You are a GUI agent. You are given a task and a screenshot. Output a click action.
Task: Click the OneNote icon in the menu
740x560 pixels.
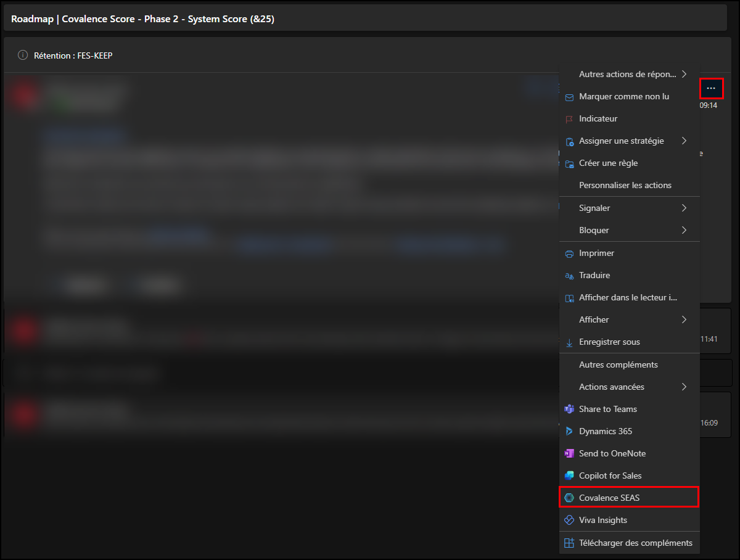(x=569, y=454)
